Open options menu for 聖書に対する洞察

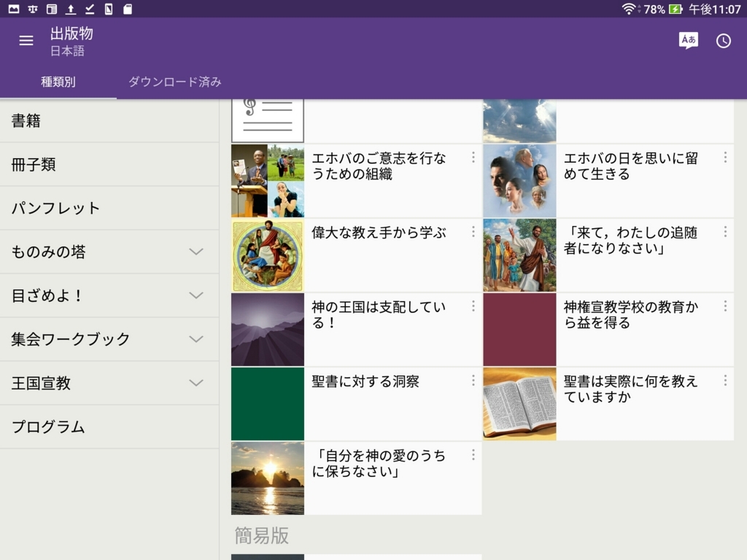click(473, 381)
